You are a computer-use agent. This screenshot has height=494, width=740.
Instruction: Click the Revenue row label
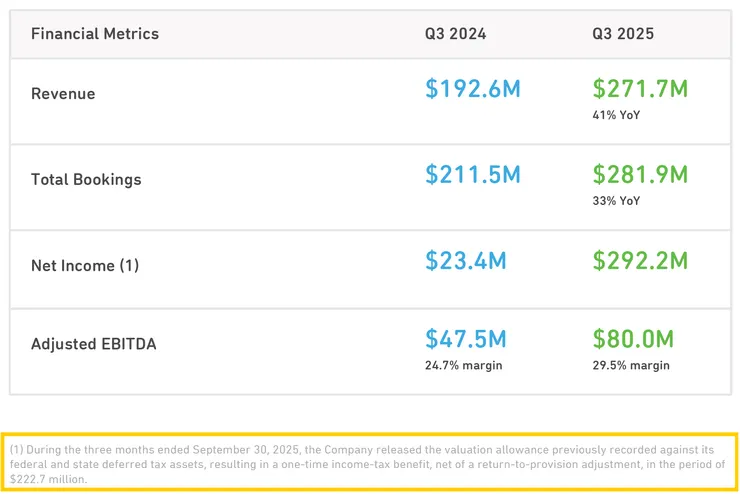(63, 94)
